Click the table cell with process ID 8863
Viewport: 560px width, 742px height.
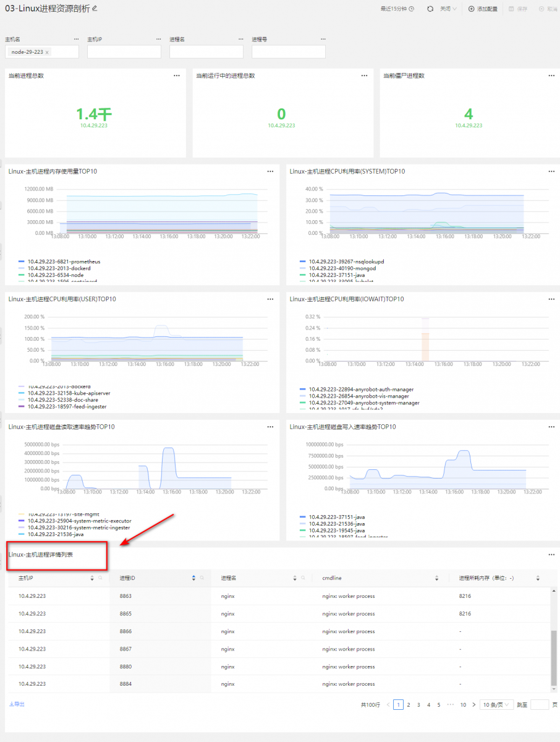160,596
